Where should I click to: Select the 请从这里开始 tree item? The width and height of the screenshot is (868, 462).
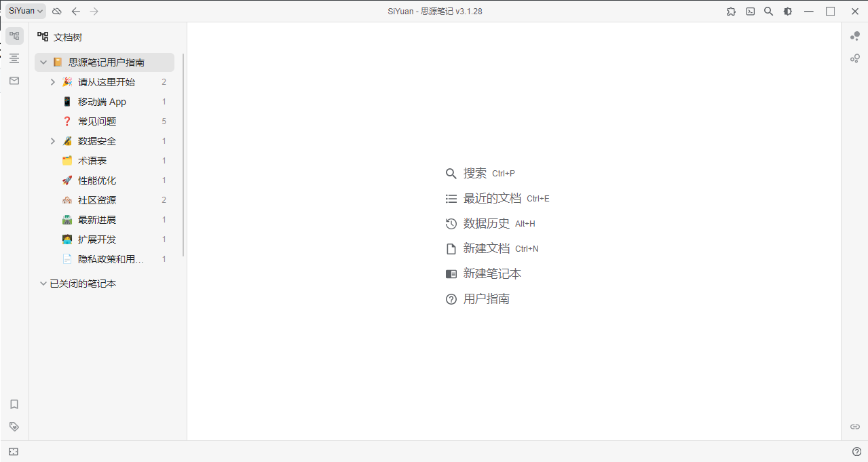(105, 82)
